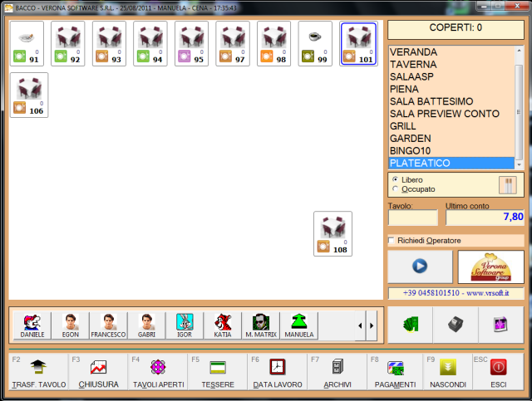This screenshot has height=401, width=532.
Task: Choose operator KATIA
Action: [x=223, y=325]
